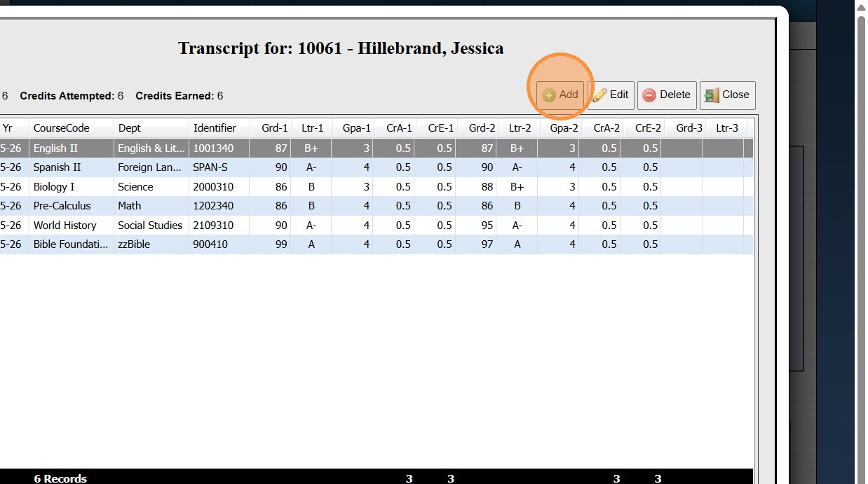Select the Biology I course row
Viewport: 868px width, 484px height.
[377, 187]
